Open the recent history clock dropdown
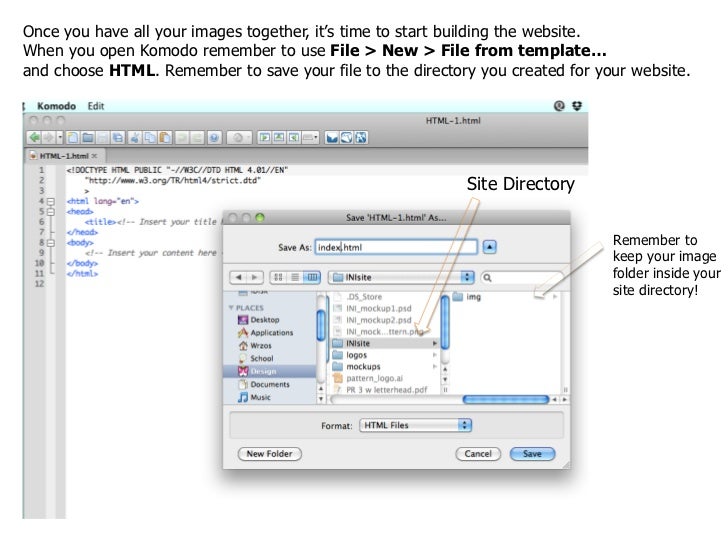This screenshot has width=728, height=546. pyautogui.click(x=240, y=137)
